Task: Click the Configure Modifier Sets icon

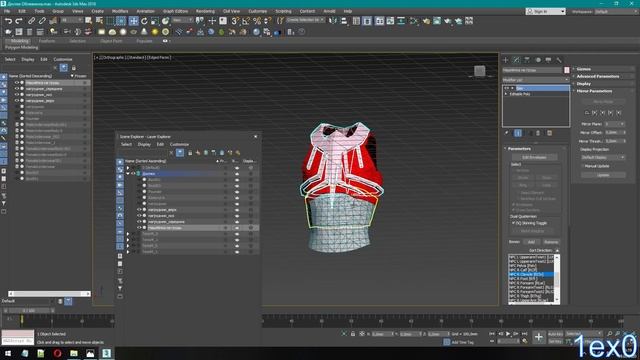Action: pyautogui.click(x=549, y=133)
